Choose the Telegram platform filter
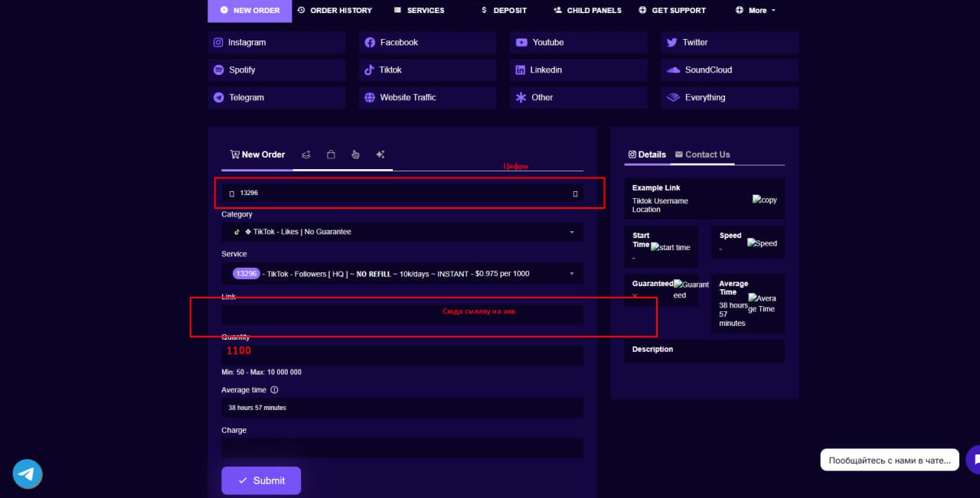Viewport: 980px width, 498px height. (276, 98)
